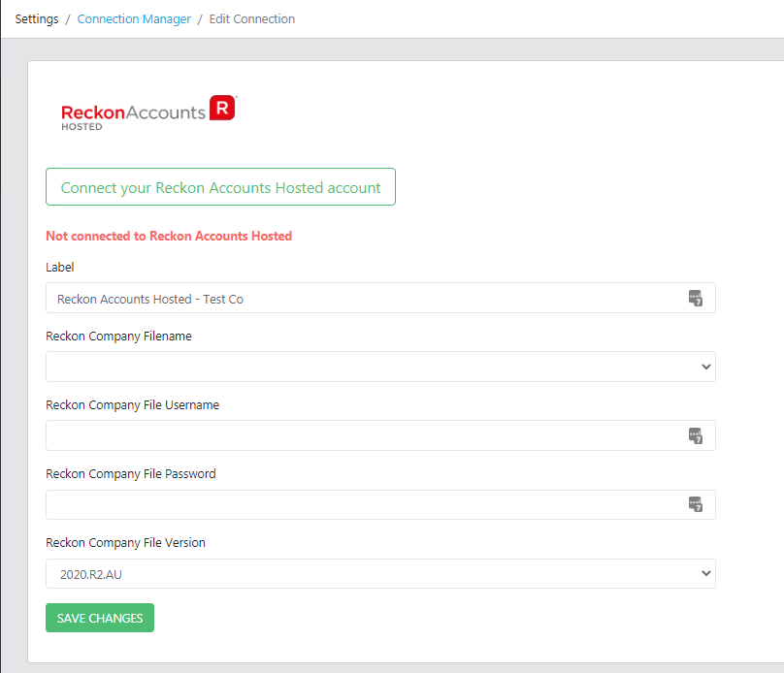Click autofill icon in Company File Password field
784x673 pixels.
[695, 504]
